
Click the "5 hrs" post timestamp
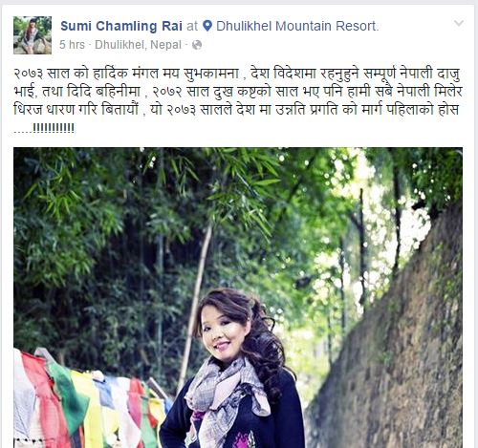click(72, 45)
